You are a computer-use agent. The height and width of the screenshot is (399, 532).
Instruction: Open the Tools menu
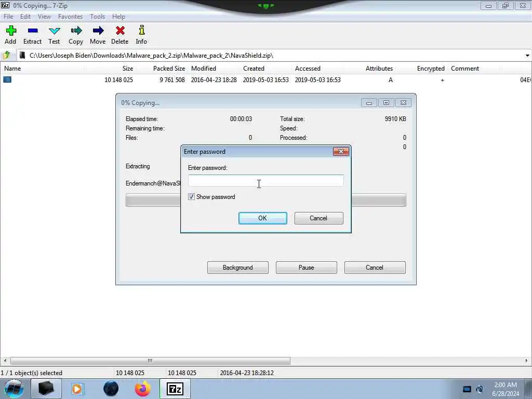coord(97,16)
